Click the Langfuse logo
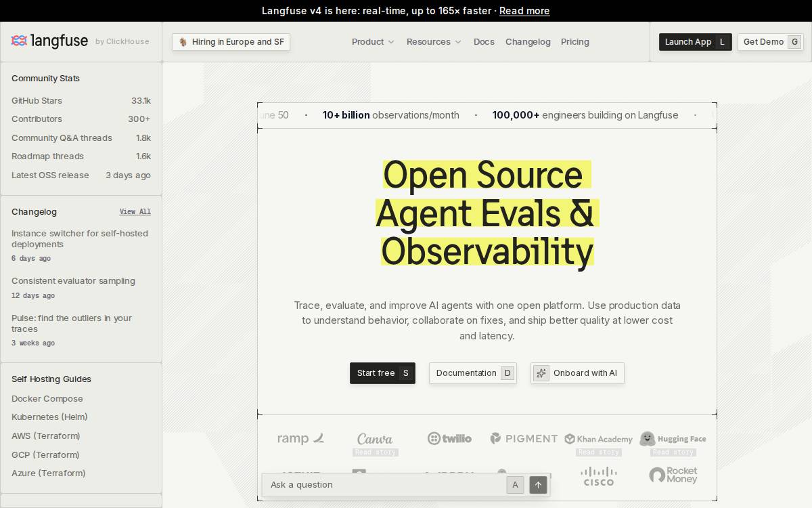The height and width of the screenshot is (508, 812). point(49,41)
